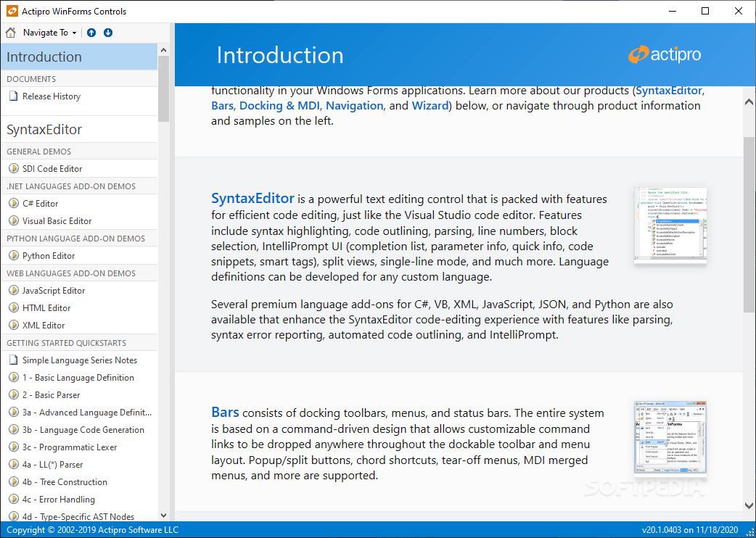Click the document icon beside Release History
The width and height of the screenshot is (756, 538).
click(x=14, y=96)
